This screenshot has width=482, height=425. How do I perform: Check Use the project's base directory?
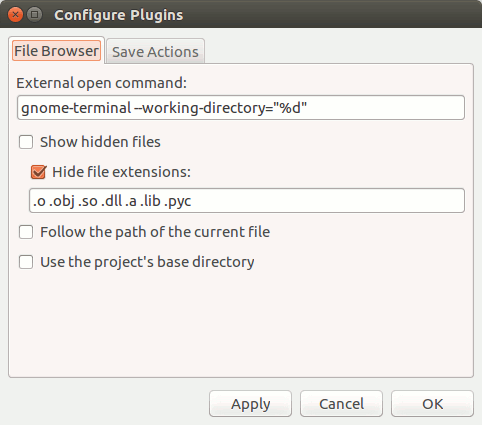pos(26,262)
